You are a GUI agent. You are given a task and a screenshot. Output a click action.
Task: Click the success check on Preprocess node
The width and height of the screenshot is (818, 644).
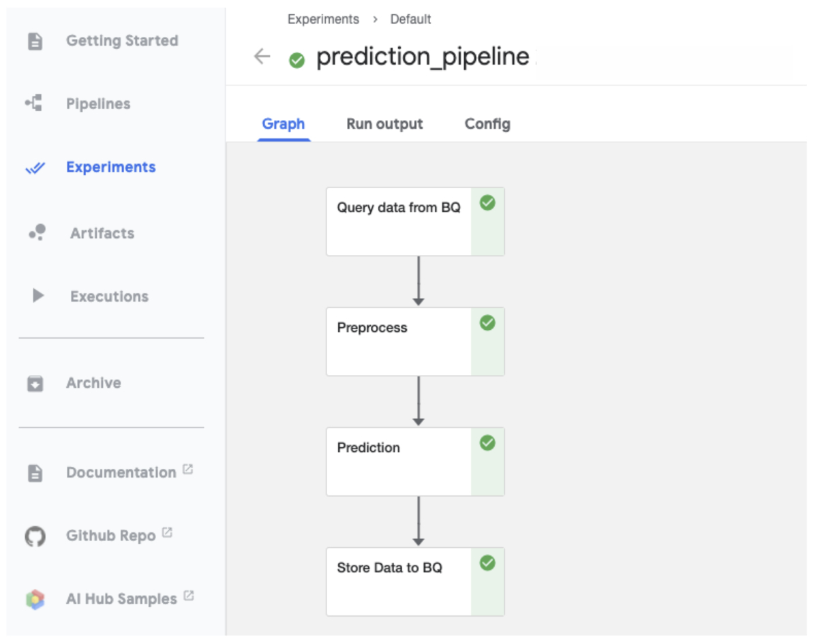[x=487, y=323]
